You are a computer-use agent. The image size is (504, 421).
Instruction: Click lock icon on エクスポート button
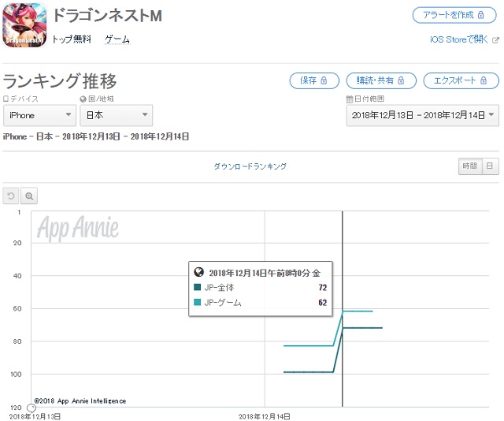484,80
